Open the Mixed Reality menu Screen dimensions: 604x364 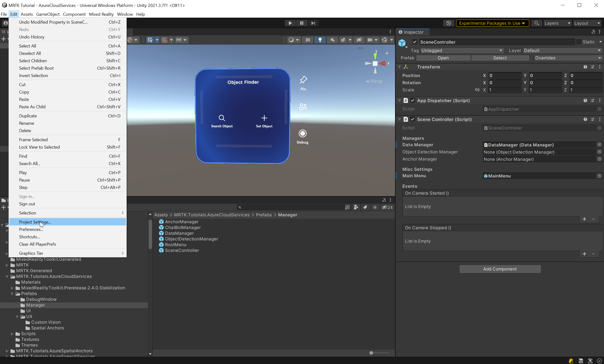click(101, 14)
